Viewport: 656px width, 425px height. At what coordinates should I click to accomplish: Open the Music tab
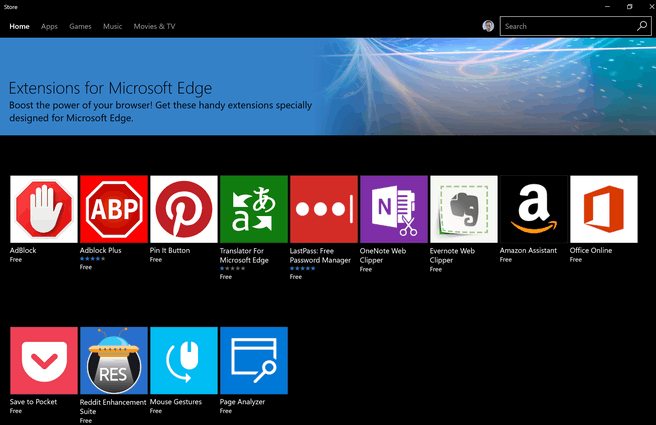point(113,26)
